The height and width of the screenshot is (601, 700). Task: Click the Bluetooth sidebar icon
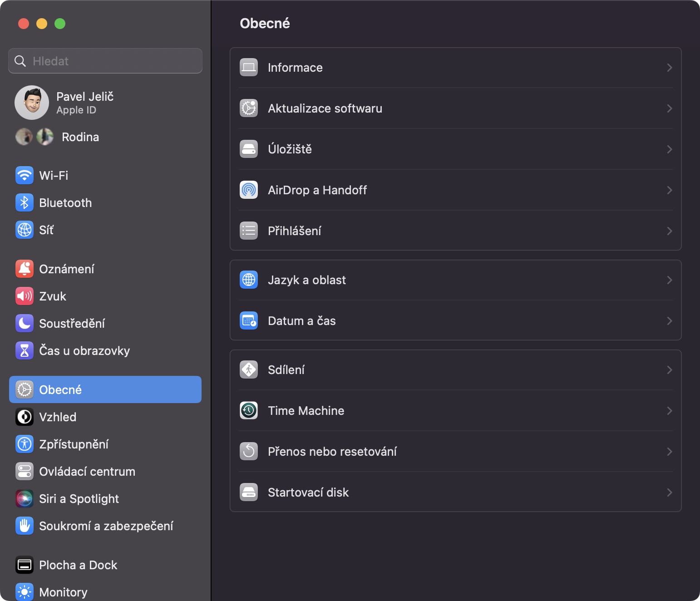click(25, 203)
